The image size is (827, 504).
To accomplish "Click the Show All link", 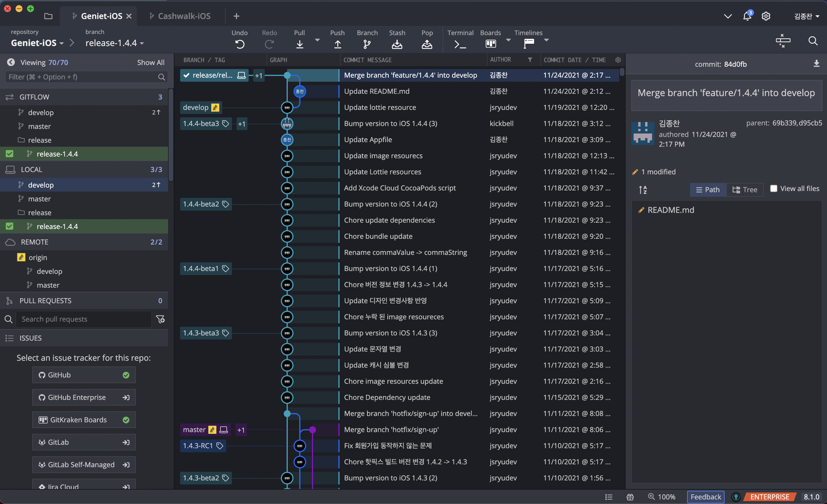I will 150,62.
